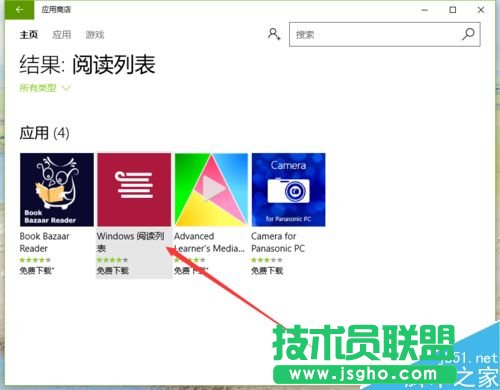Click star rating of Camera for Panasonic PC
This screenshot has width=500, height=390.
coord(267,260)
